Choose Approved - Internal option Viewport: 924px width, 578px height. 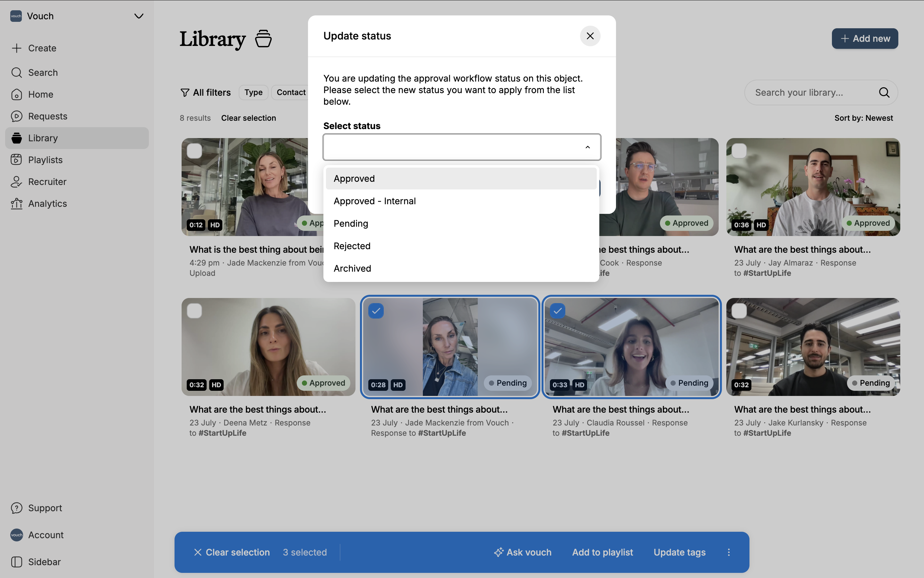tap(461, 201)
